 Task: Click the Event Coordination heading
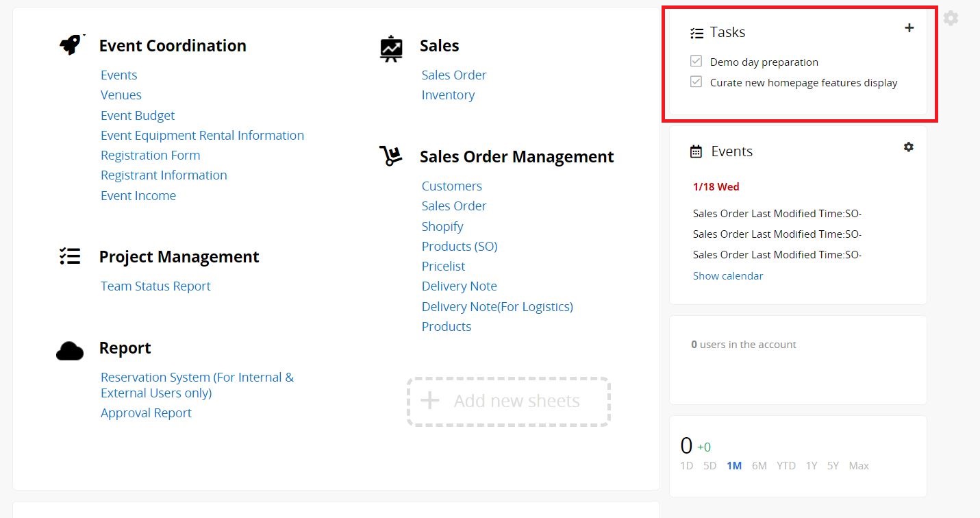point(173,46)
